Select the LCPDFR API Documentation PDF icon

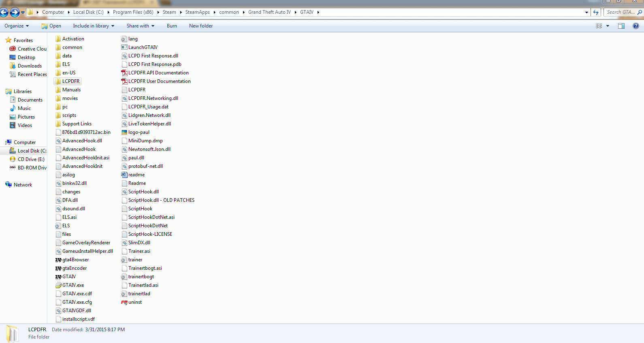click(124, 73)
